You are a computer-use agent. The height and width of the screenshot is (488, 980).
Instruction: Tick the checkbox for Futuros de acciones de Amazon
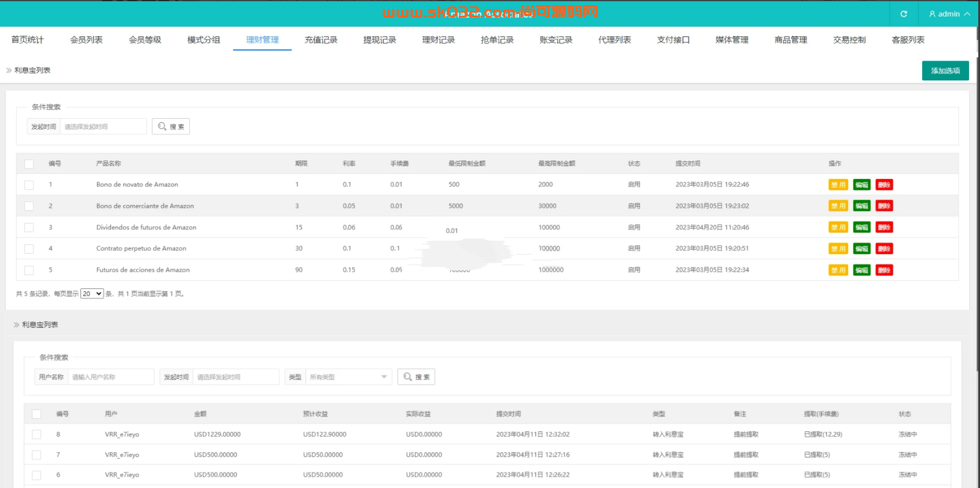pyautogui.click(x=29, y=270)
